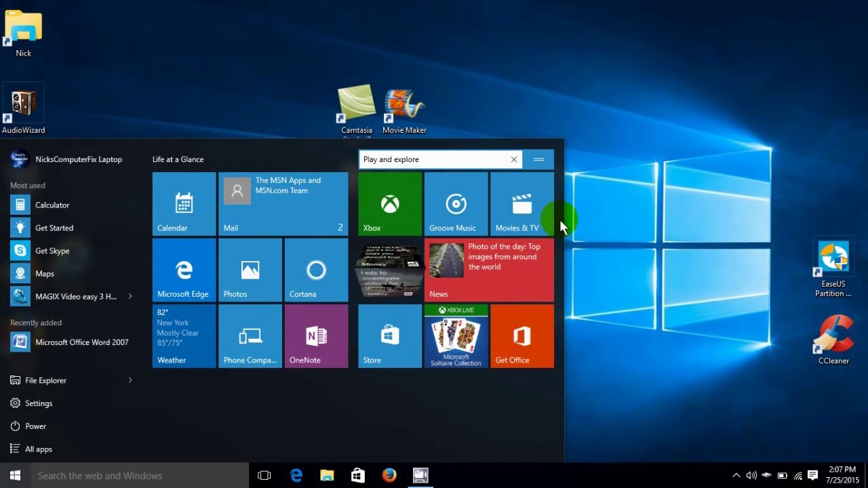The image size is (868, 488).
Task: Select the AudioWizard desktop shortcut
Action: [x=24, y=109]
